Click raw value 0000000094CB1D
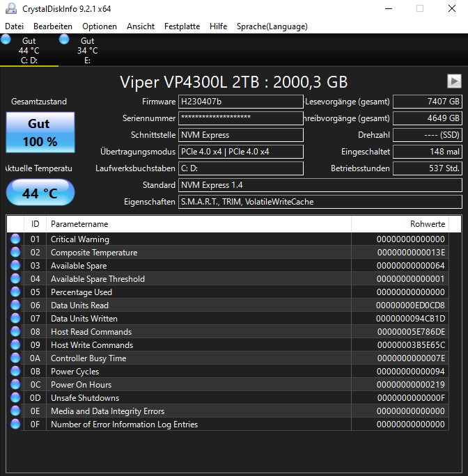The image size is (468, 476). pyautogui.click(x=410, y=319)
